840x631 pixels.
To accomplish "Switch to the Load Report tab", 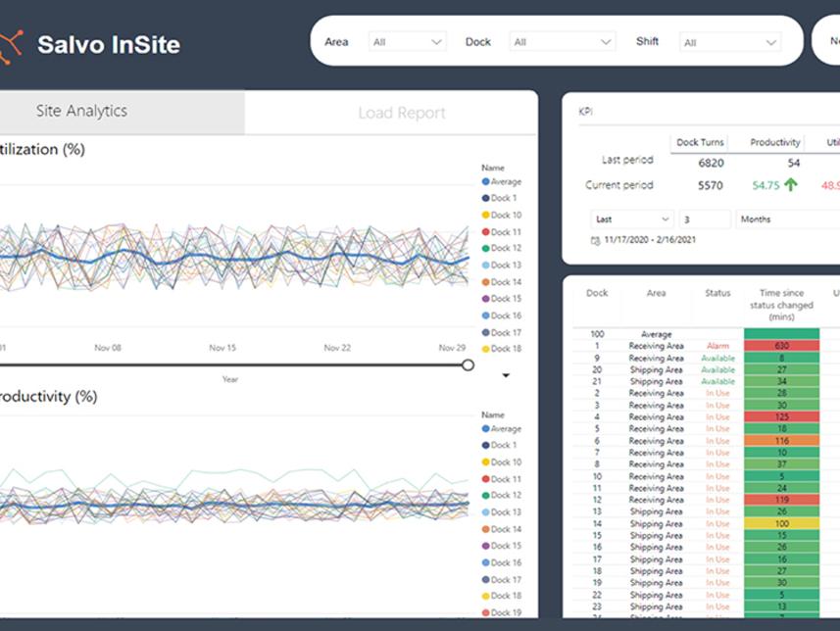I will coord(401,114).
